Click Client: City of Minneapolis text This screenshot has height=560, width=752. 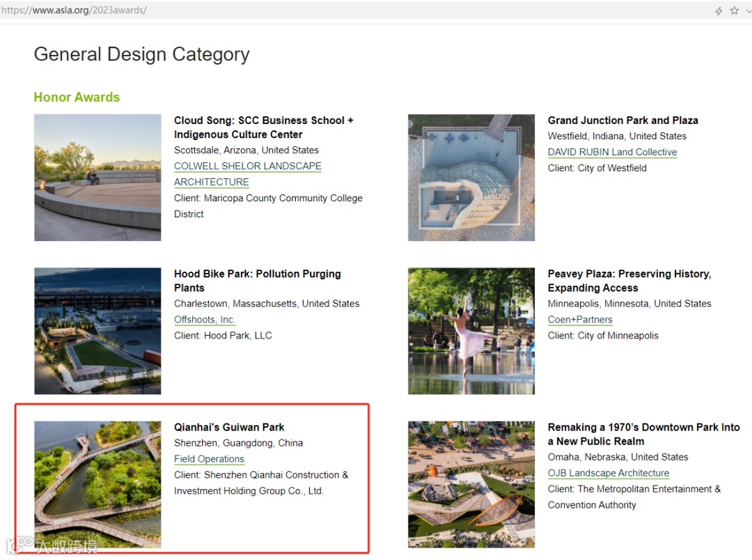tap(603, 336)
